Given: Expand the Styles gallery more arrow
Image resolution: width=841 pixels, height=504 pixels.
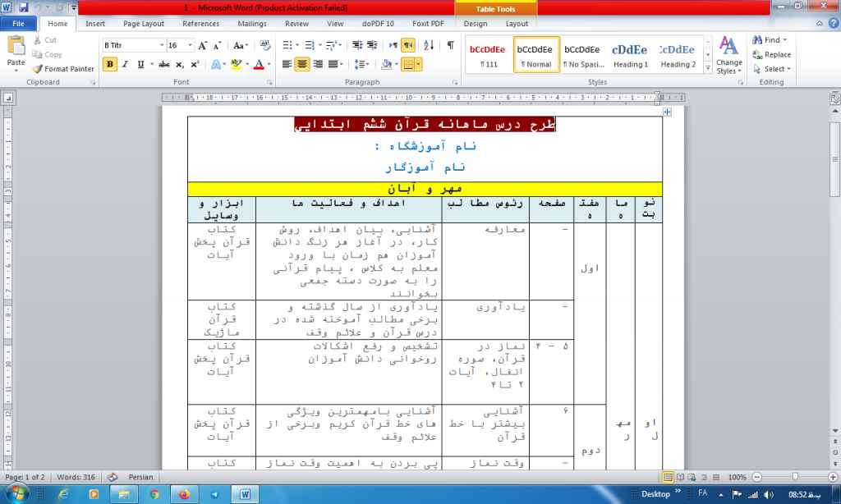Looking at the screenshot, I should 709,70.
